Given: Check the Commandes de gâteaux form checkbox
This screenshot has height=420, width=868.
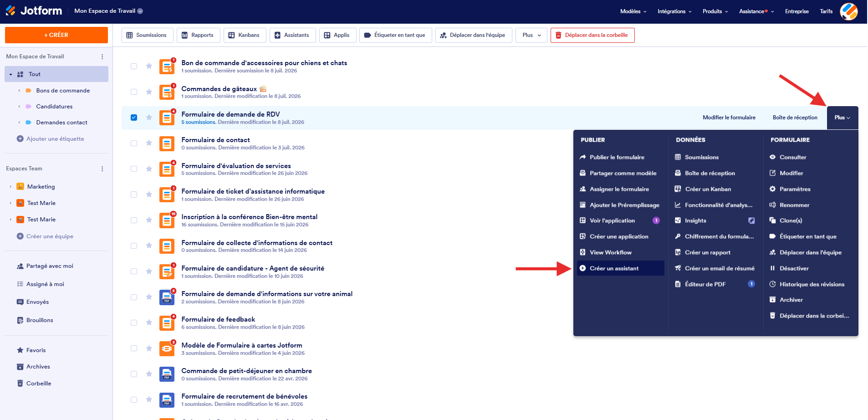Looking at the screenshot, I should click(134, 92).
